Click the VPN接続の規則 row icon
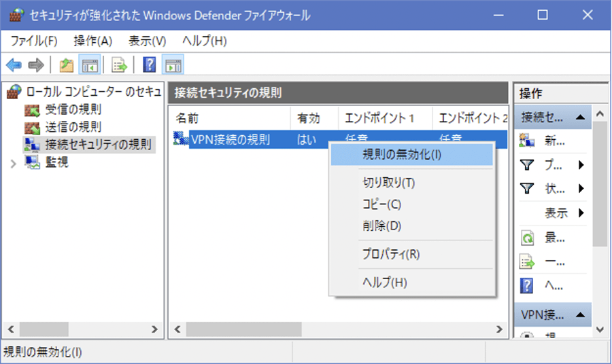The width and height of the screenshot is (612, 364). click(181, 139)
